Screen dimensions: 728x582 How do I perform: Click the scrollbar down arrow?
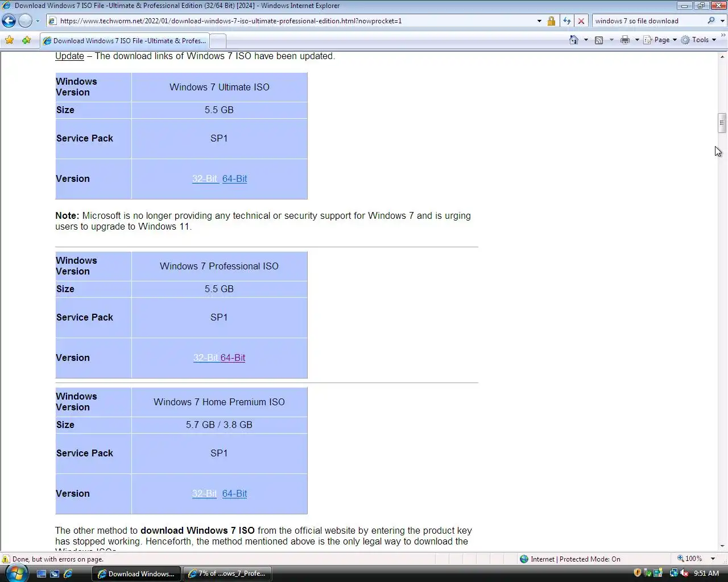(722, 546)
